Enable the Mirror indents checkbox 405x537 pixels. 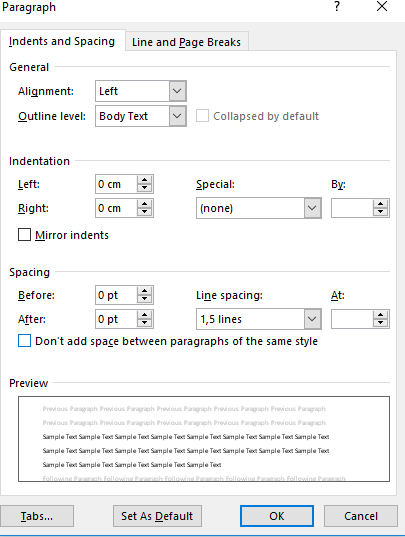[x=24, y=235]
